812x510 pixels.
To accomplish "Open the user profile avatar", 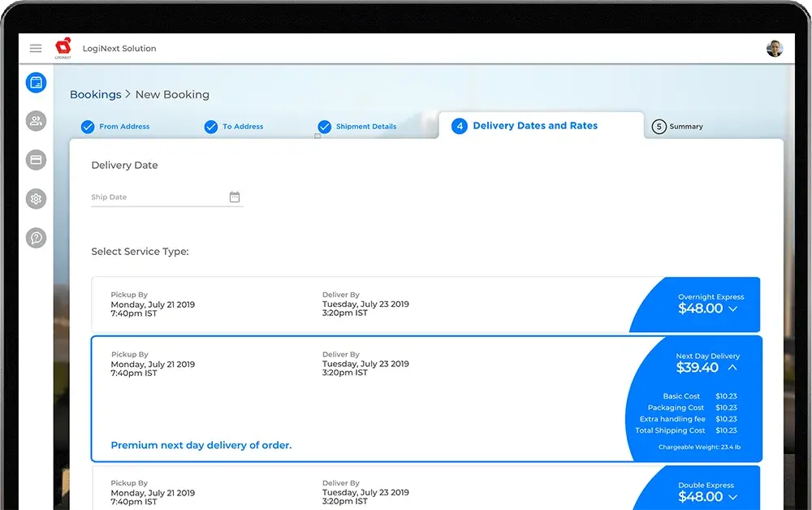I will coord(774,49).
